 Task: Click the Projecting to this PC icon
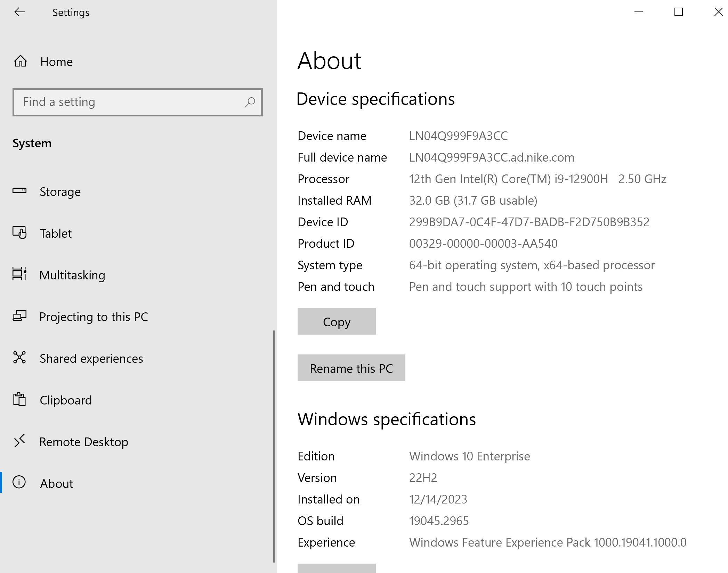pos(19,316)
